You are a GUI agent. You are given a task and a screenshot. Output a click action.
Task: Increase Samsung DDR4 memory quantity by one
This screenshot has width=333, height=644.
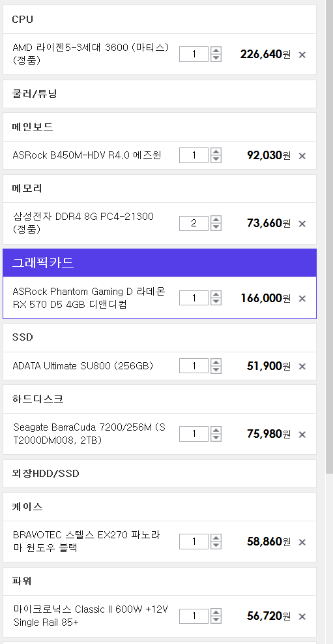pos(216,219)
